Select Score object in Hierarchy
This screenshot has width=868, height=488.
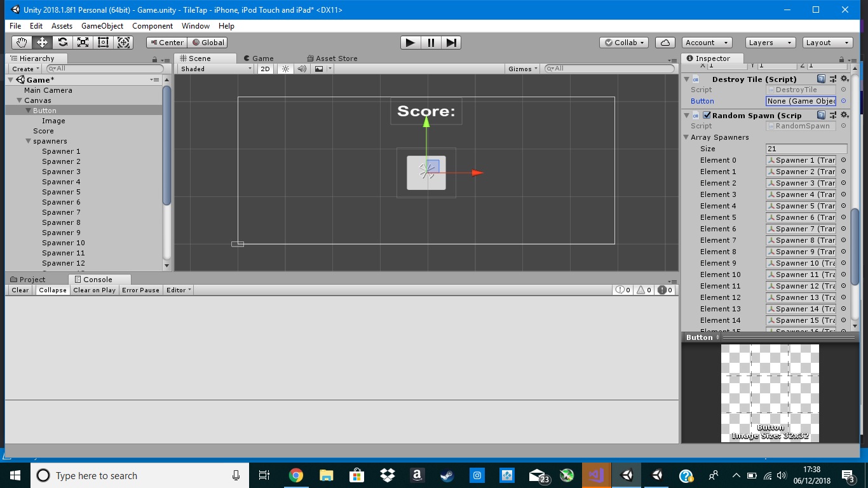pyautogui.click(x=43, y=131)
